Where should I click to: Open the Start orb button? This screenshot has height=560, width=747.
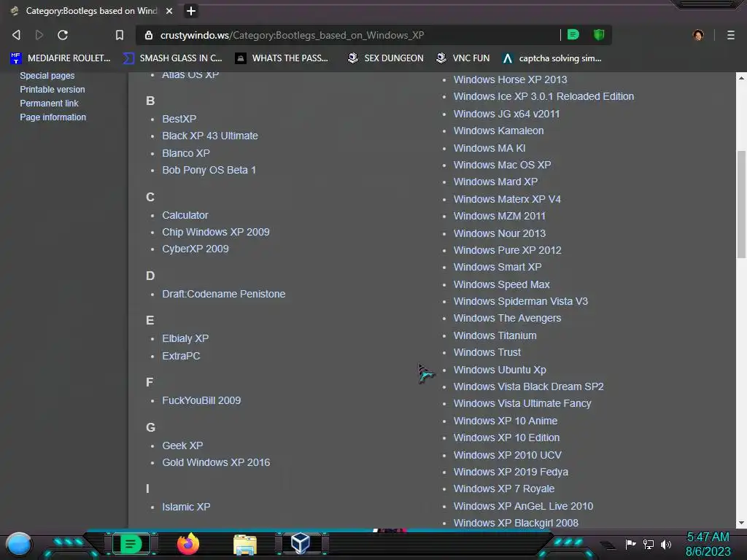[x=19, y=544]
